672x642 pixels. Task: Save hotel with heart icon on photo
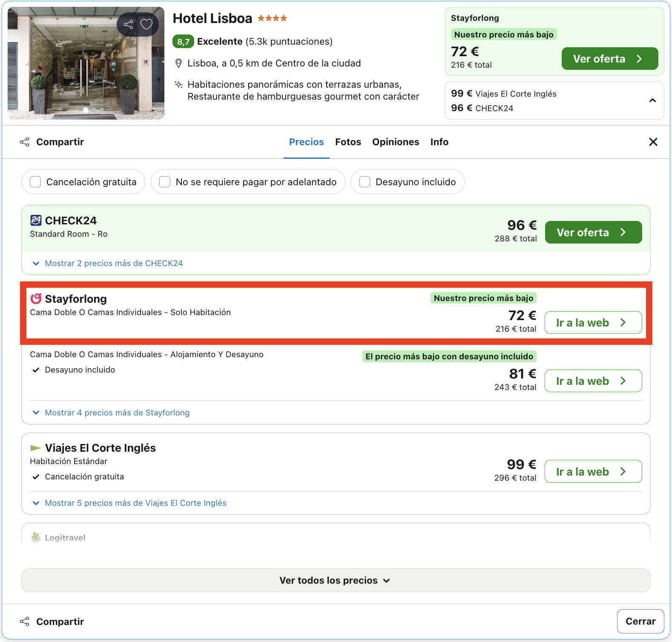[x=146, y=24]
